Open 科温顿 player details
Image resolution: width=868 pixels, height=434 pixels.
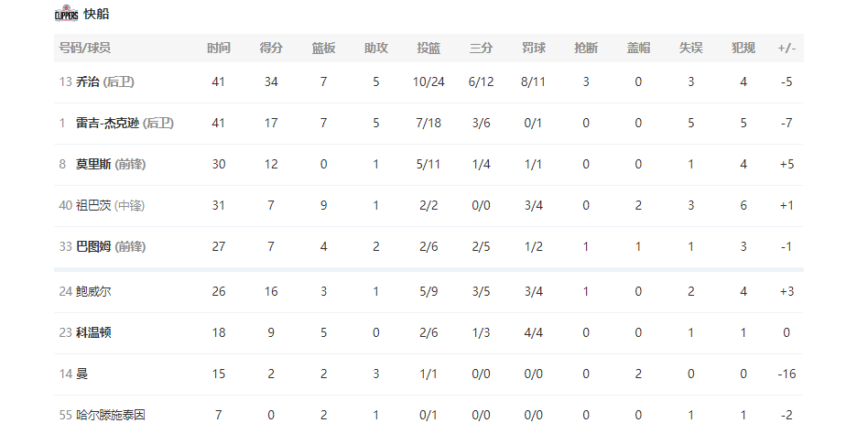click(93, 332)
